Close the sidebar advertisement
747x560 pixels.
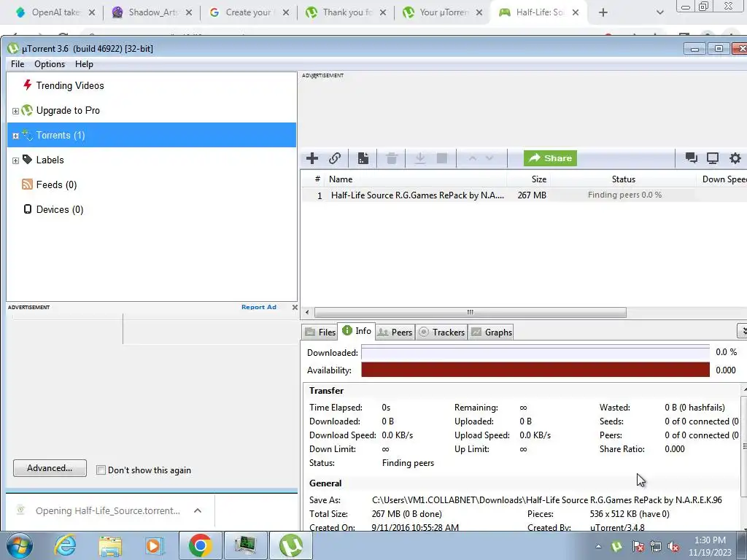click(x=295, y=307)
